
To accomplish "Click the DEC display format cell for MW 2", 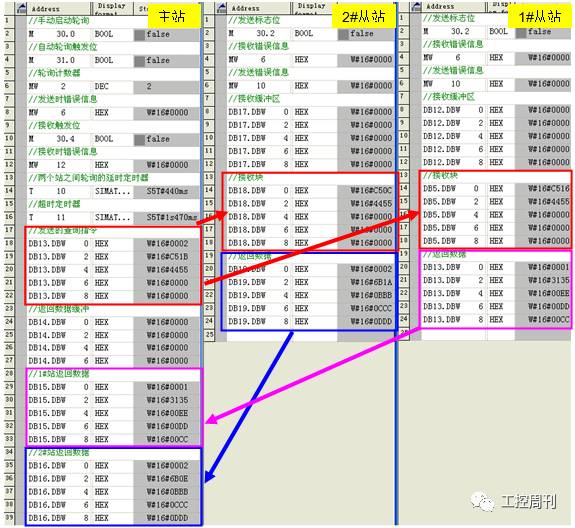I will (113, 87).
